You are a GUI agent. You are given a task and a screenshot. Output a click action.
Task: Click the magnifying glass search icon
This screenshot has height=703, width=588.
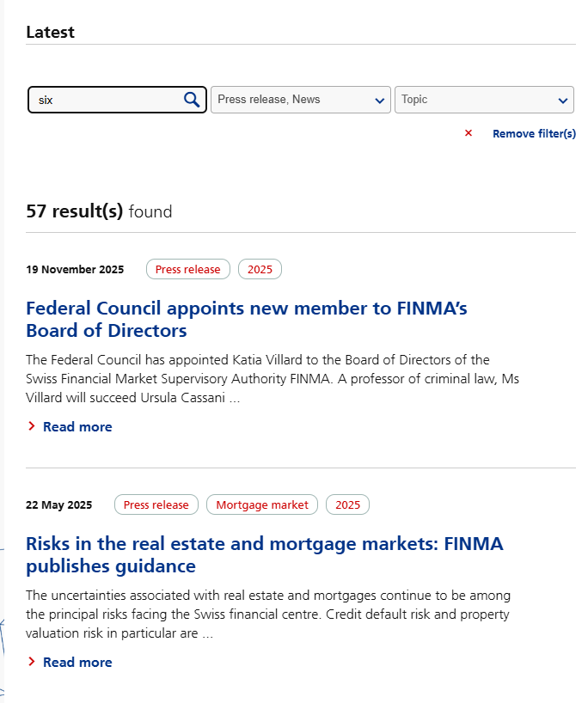point(192,100)
